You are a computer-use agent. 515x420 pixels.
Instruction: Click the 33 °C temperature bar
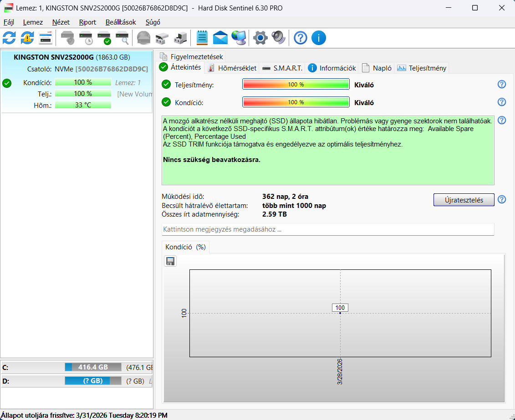tap(83, 105)
